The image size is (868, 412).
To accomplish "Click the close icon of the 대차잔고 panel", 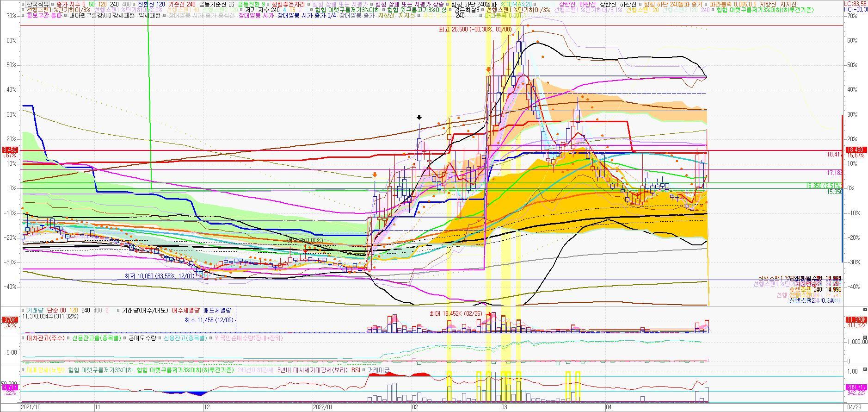I will 865,338.
